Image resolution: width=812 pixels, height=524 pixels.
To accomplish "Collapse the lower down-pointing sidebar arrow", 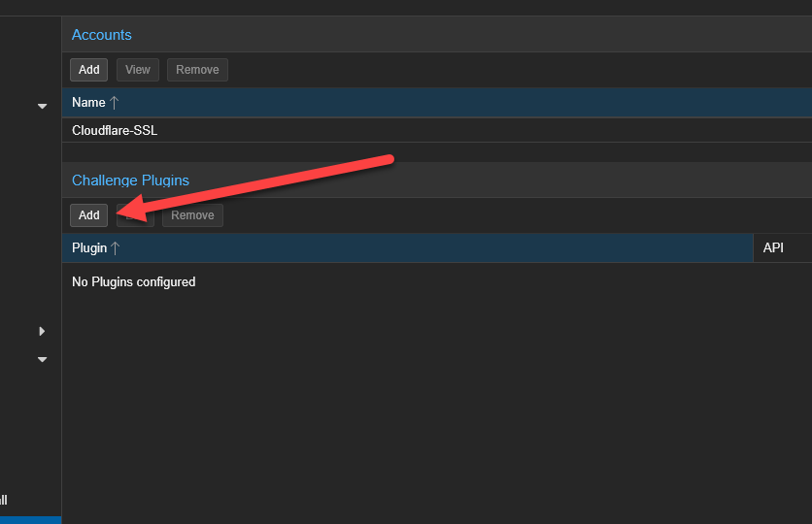I will 42,359.
